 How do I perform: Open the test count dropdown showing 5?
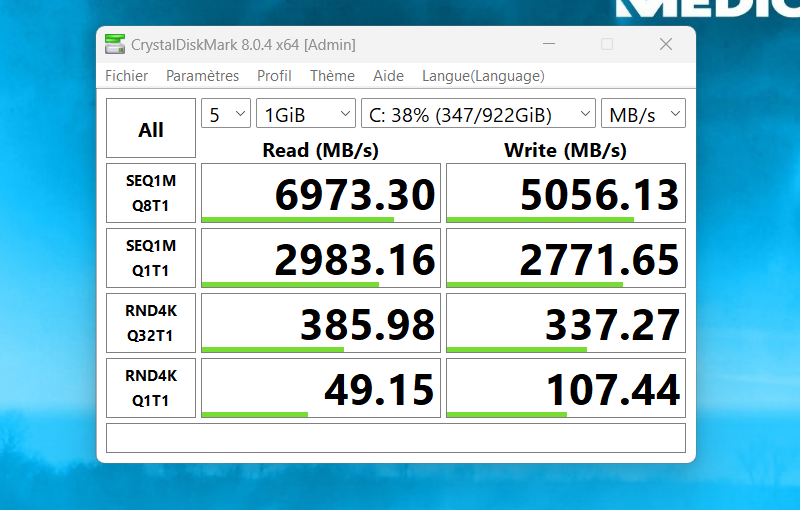[x=226, y=114]
